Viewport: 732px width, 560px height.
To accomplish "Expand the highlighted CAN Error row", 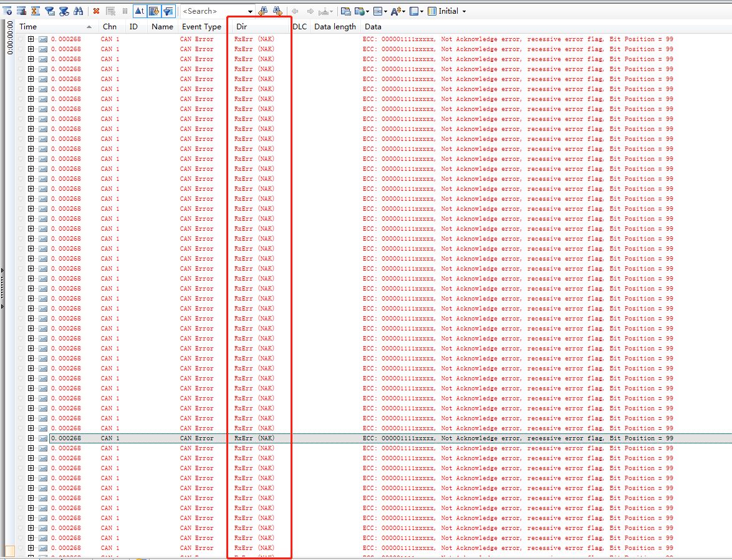I will tap(29, 438).
